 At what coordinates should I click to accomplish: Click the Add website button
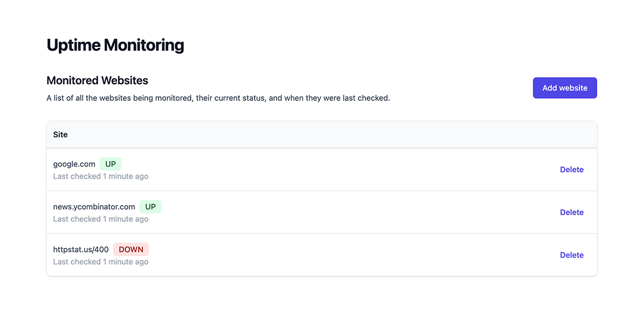(564, 87)
